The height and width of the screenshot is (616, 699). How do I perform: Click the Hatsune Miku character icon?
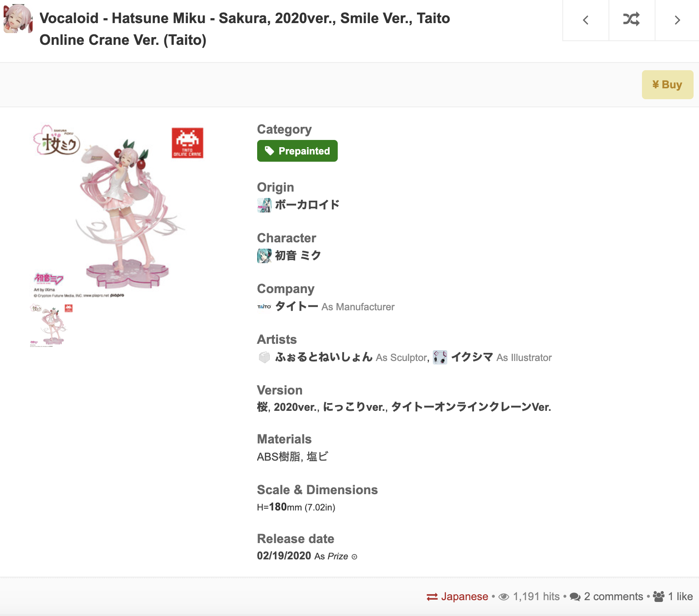264,256
